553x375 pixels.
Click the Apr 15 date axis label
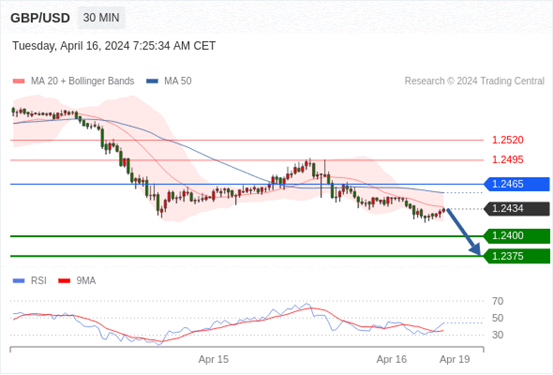click(x=213, y=359)
